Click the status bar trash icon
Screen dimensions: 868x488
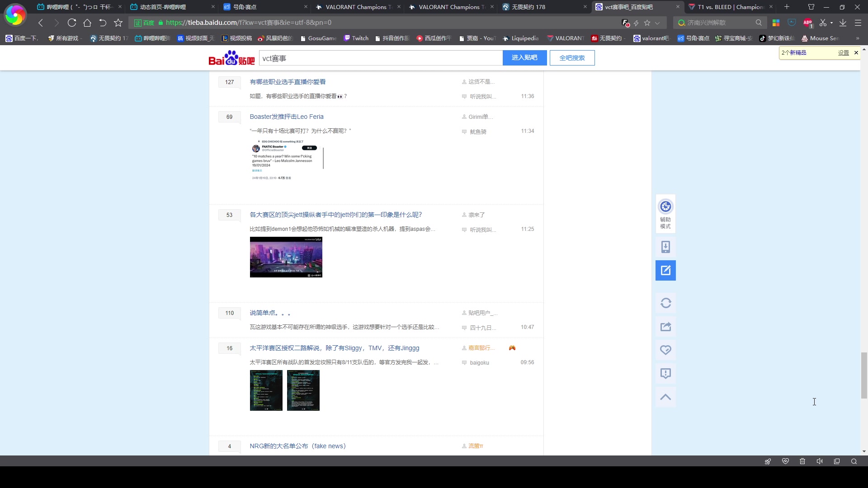(802, 461)
